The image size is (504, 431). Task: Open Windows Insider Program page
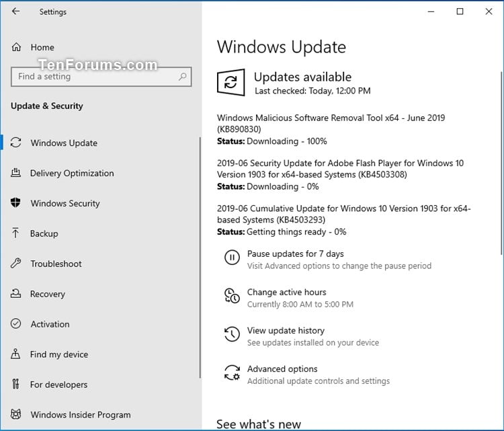pos(81,415)
